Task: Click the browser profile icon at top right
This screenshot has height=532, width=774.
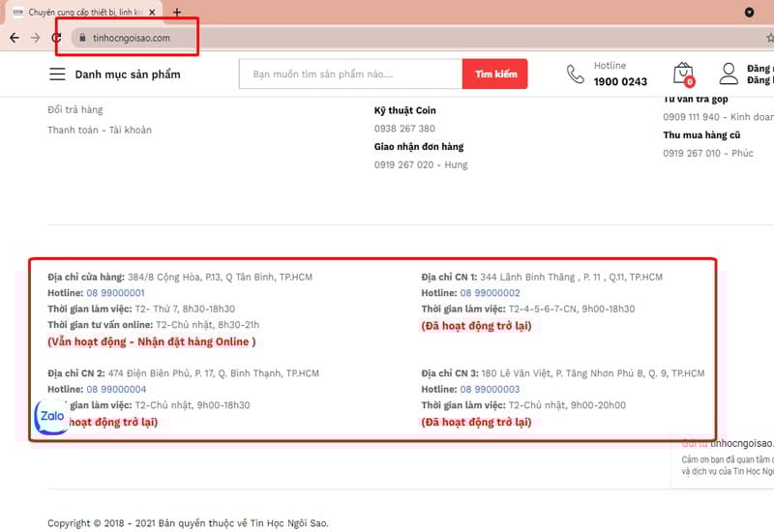Action: 749,13
